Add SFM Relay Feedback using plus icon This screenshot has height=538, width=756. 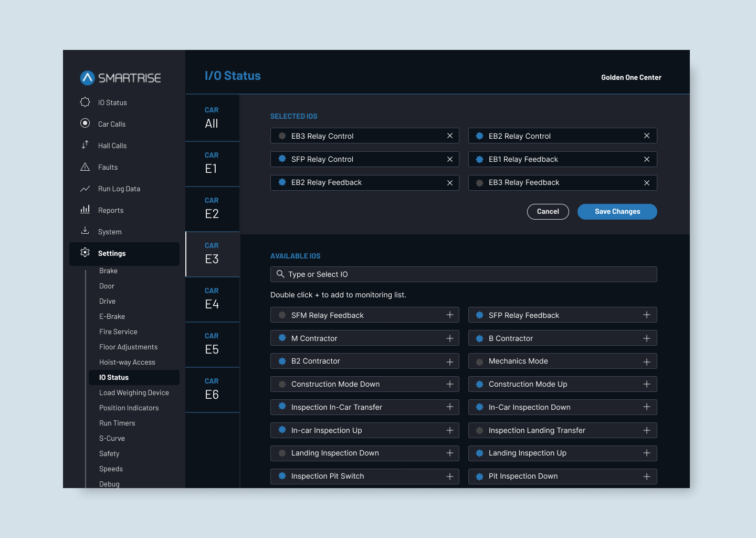450,315
